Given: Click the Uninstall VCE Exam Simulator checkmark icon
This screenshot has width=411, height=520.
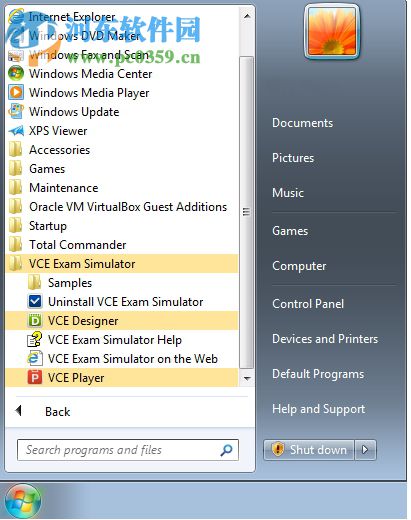Looking at the screenshot, I should pos(35,301).
